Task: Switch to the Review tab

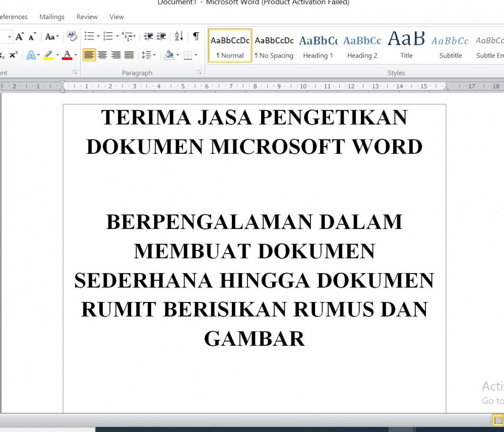Action: coord(87,17)
